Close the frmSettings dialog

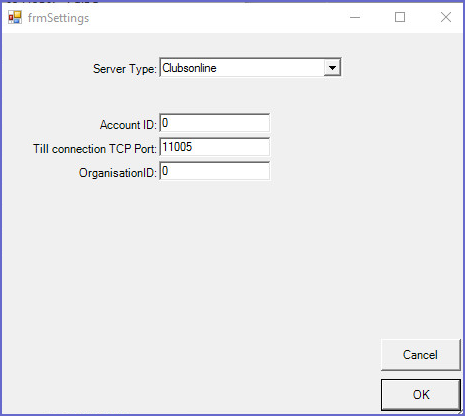(x=446, y=17)
